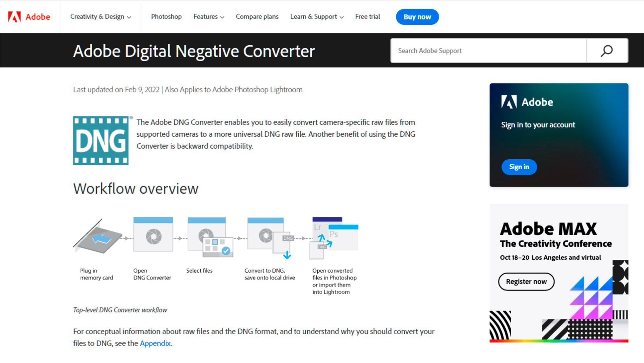This screenshot has height=363, width=644.
Task: Expand the Creativity & Design dropdown
Action: pyautogui.click(x=99, y=17)
